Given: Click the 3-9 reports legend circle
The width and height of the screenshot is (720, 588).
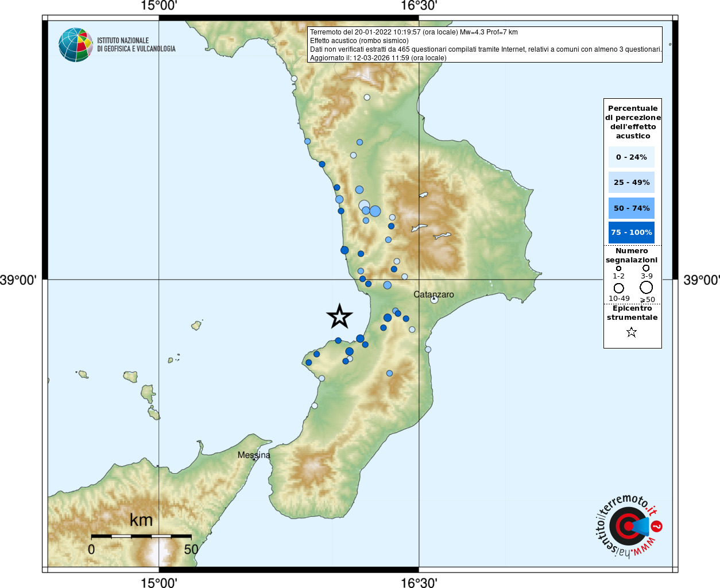Looking at the screenshot, I should (x=646, y=268).
